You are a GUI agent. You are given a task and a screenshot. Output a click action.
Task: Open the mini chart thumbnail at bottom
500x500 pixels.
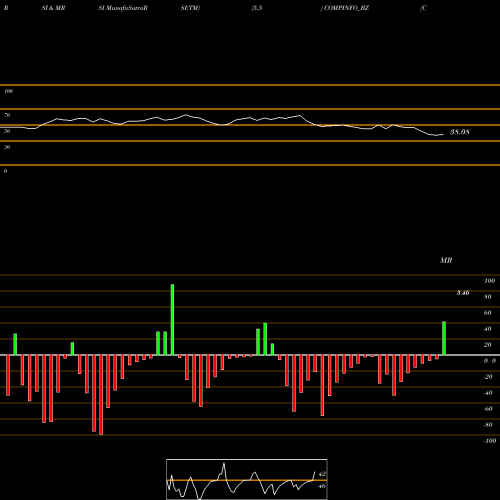point(247,479)
